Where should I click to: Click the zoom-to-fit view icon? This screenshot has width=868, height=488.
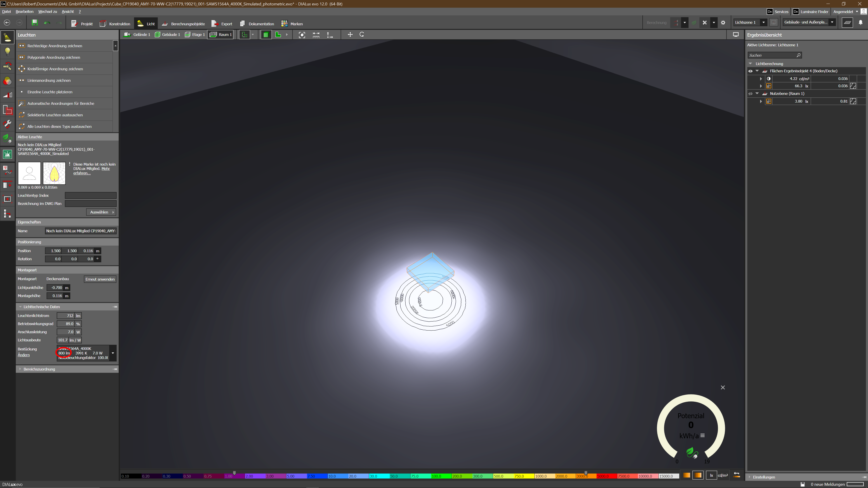[302, 35]
